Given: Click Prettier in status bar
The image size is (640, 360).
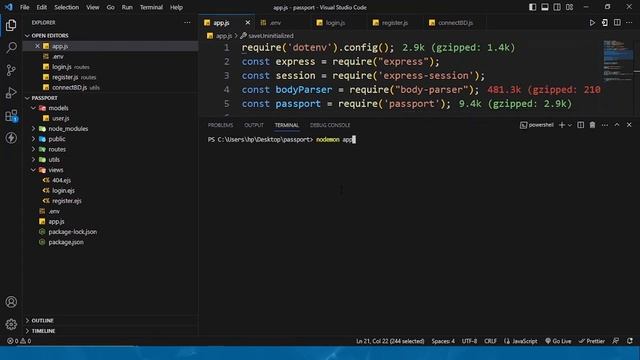Looking at the screenshot, I should coord(591,341).
